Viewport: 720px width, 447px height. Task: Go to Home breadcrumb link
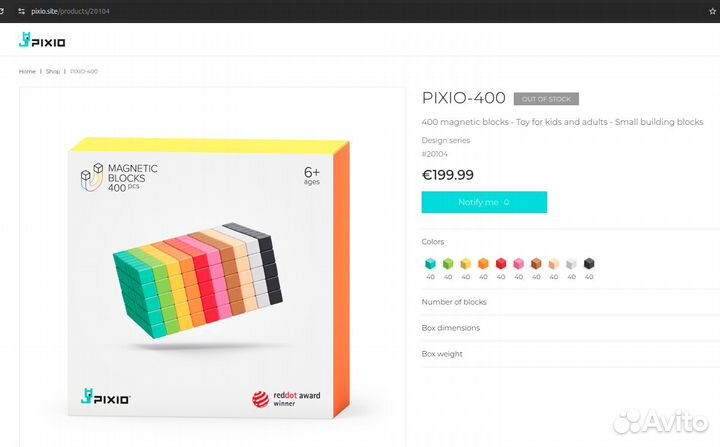tap(27, 71)
